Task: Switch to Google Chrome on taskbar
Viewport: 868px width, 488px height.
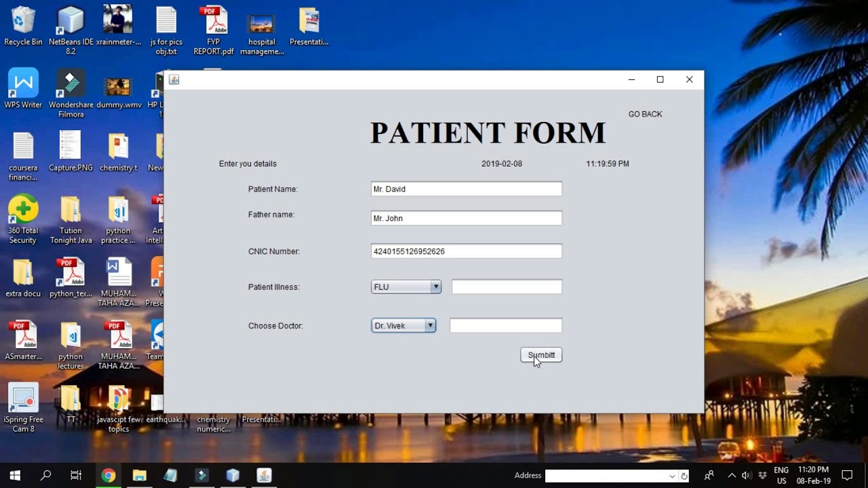Action: (x=108, y=476)
